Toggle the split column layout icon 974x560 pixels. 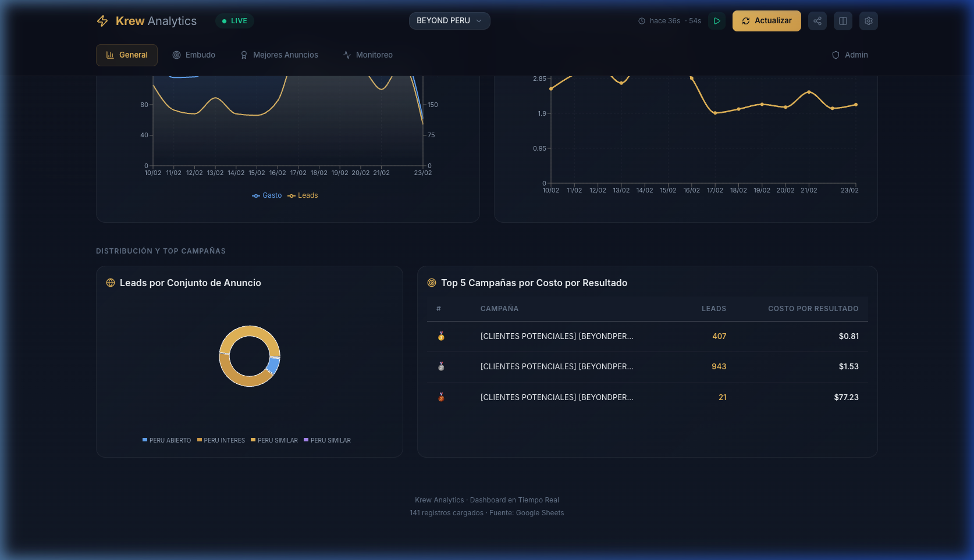click(843, 21)
